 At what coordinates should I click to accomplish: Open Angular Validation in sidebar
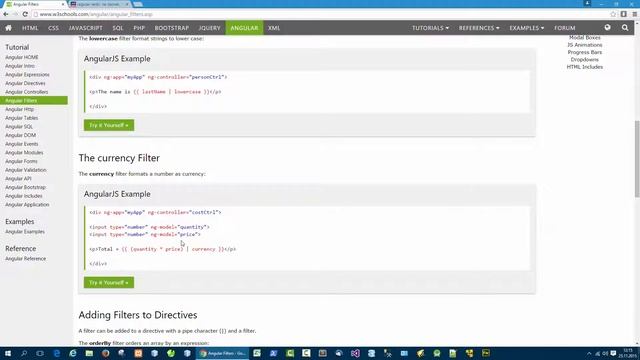point(25,170)
